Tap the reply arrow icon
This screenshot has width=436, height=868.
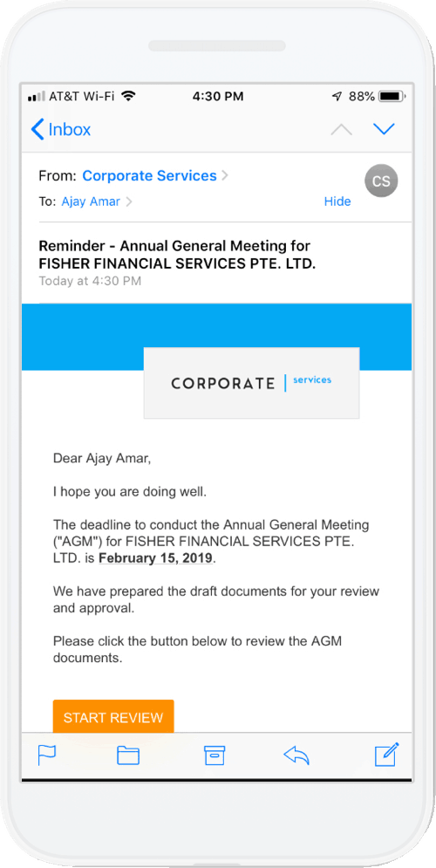pyautogui.click(x=296, y=755)
